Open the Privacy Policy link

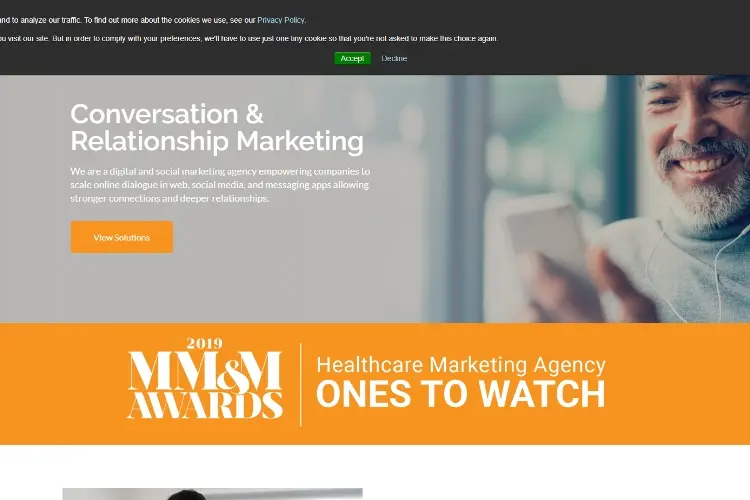[x=281, y=20]
